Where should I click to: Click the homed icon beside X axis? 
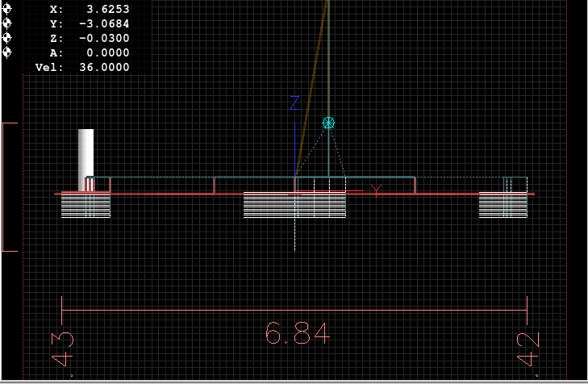pos(7,10)
